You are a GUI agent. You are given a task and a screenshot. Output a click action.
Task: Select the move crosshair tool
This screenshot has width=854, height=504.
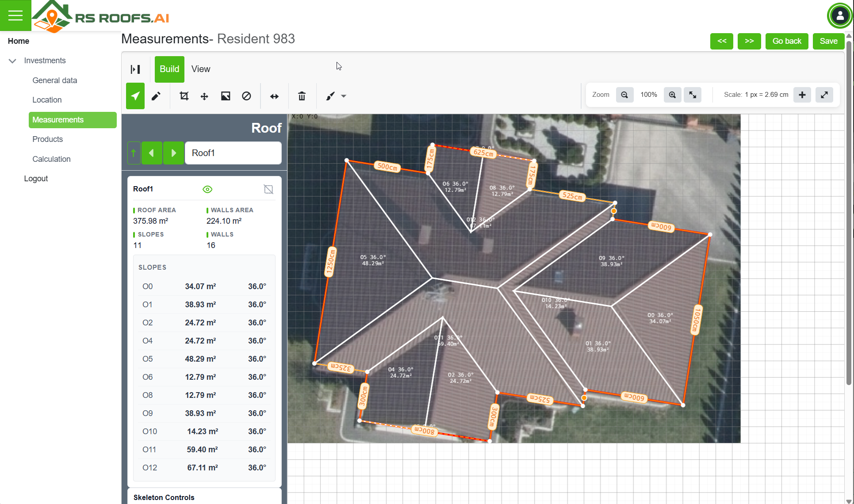pyautogui.click(x=204, y=96)
